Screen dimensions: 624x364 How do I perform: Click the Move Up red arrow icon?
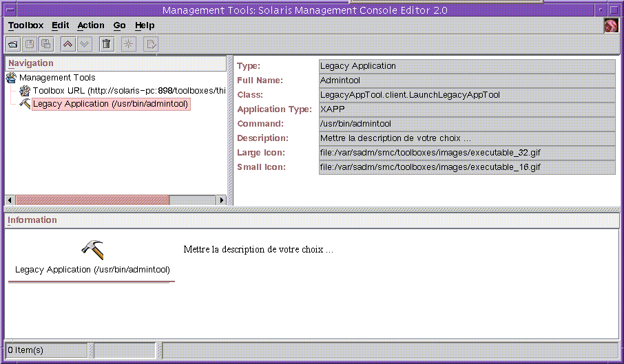tap(68, 44)
